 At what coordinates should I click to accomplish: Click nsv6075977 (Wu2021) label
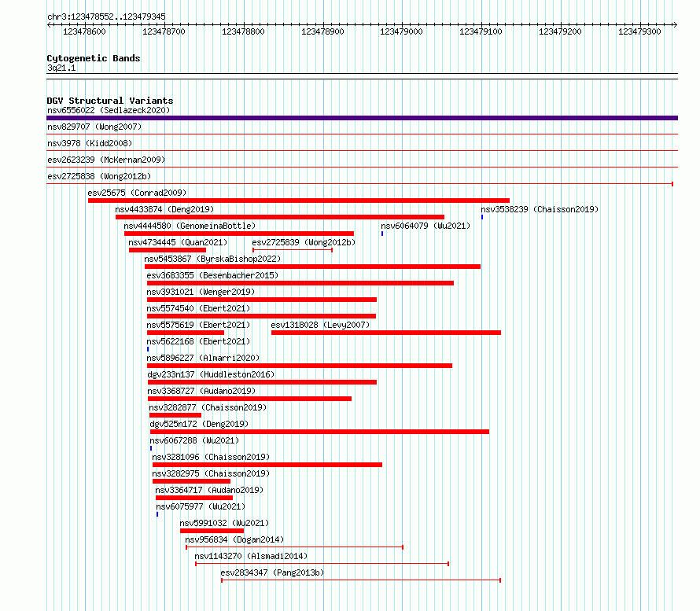tap(201, 506)
